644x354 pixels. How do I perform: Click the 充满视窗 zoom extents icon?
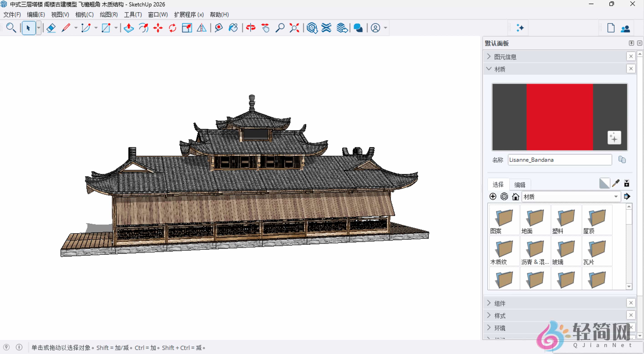coord(294,28)
